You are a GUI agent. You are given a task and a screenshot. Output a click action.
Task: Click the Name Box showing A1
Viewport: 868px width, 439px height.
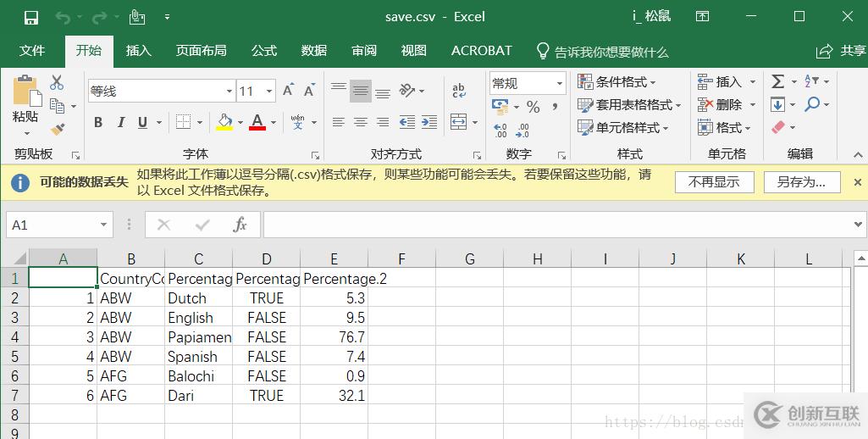click(x=59, y=225)
